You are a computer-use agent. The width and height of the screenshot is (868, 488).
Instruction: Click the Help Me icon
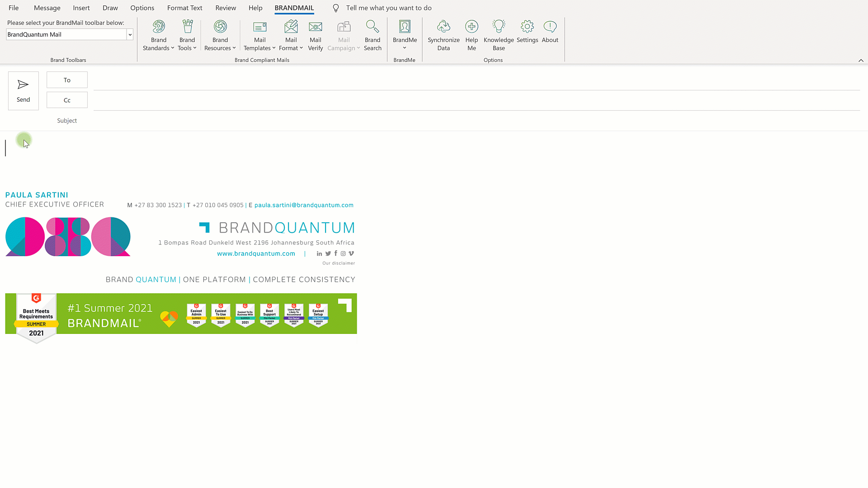pos(472,27)
